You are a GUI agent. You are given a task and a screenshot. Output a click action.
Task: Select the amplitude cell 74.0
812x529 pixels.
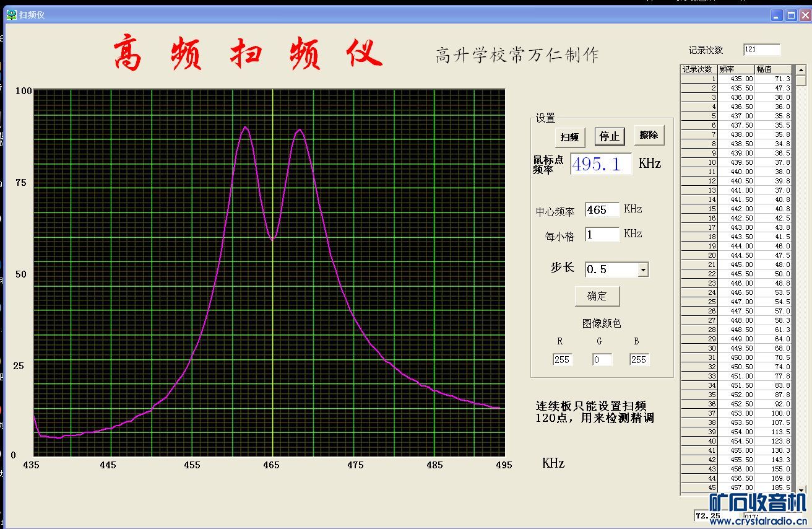(773, 367)
